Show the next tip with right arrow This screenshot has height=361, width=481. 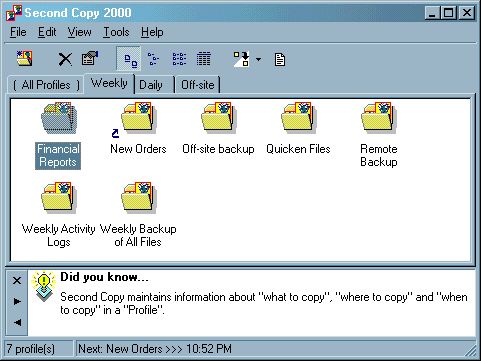(x=17, y=302)
